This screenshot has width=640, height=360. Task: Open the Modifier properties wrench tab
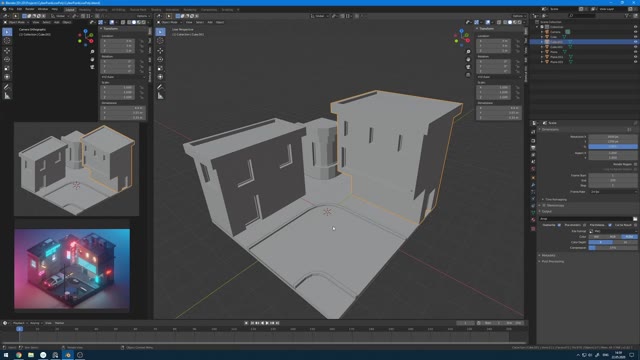point(533,185)
